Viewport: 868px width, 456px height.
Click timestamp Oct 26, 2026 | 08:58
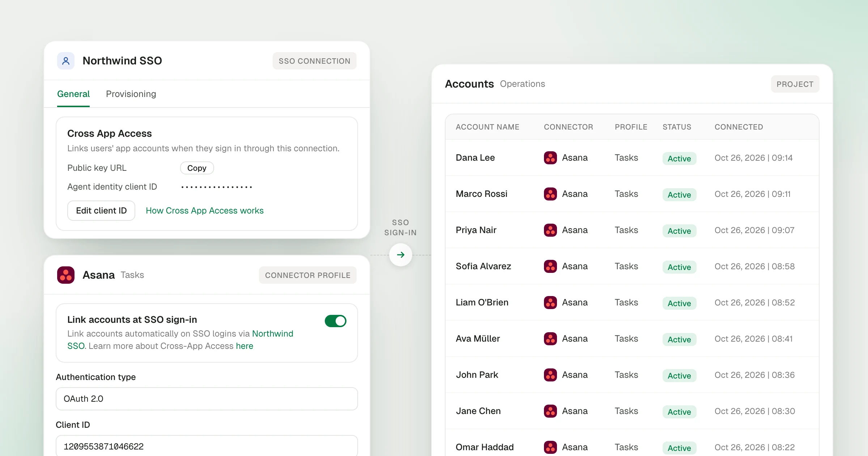coord(755,266)
